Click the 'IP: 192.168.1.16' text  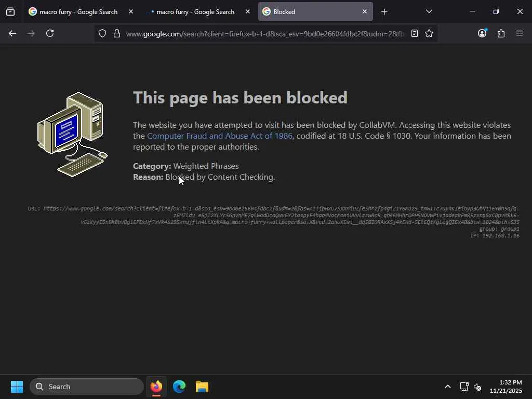coord(495,236)
